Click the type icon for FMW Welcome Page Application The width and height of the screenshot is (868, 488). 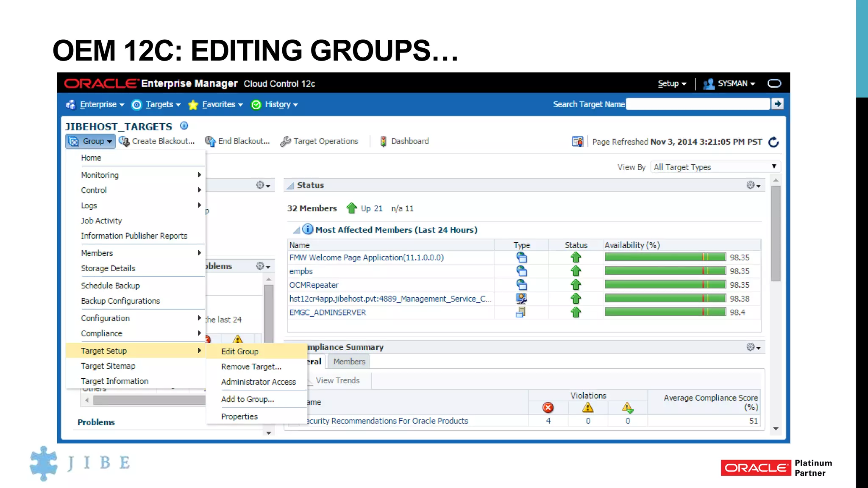(521, 257)
